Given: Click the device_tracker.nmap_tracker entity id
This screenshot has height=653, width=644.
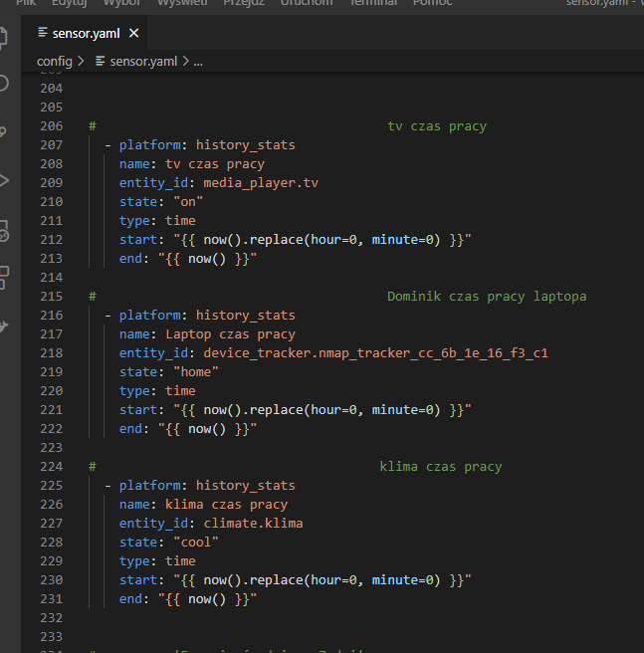Looking at the screenshot, I should (375, 353).
